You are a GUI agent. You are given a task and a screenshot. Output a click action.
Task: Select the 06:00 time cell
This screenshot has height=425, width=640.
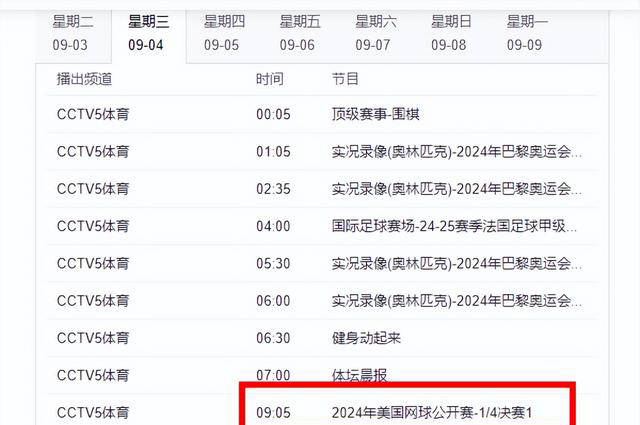pyautogui.click(x=273, y=301)
